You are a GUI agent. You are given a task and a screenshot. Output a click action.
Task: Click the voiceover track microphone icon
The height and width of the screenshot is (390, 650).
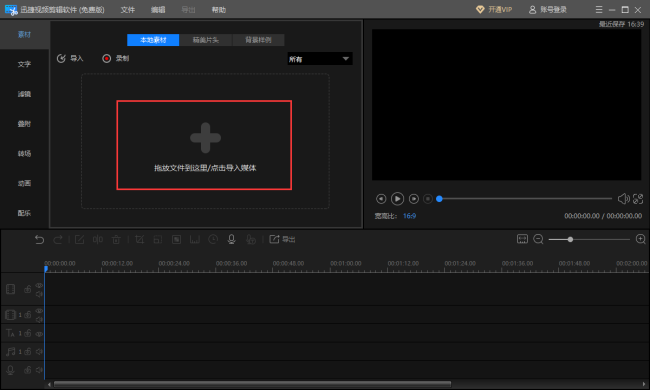pyautogui.click(x=10, y=370)
